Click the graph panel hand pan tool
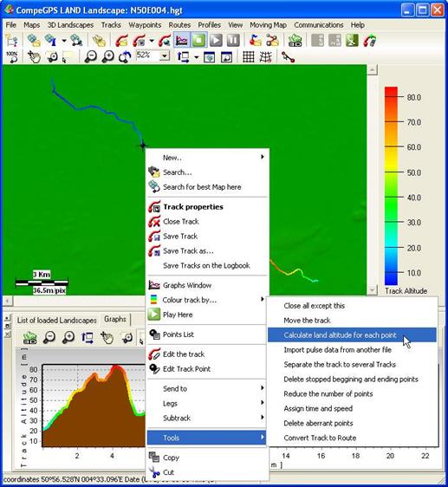This screenshot has height=487, width=448. point(107,337)
